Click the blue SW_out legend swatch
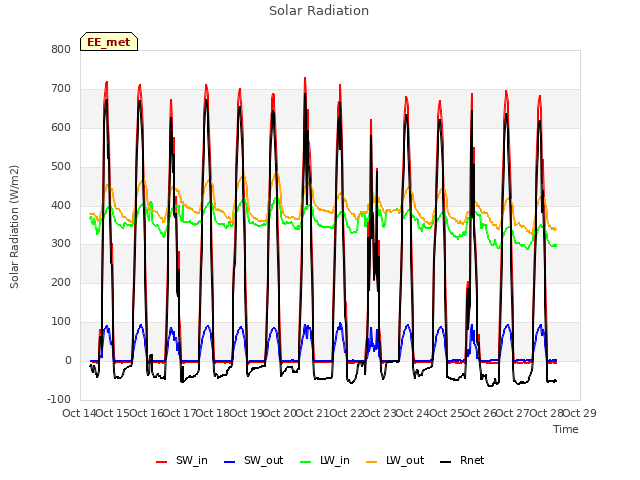This screenshot has width=640, height=480. (230, 462)
